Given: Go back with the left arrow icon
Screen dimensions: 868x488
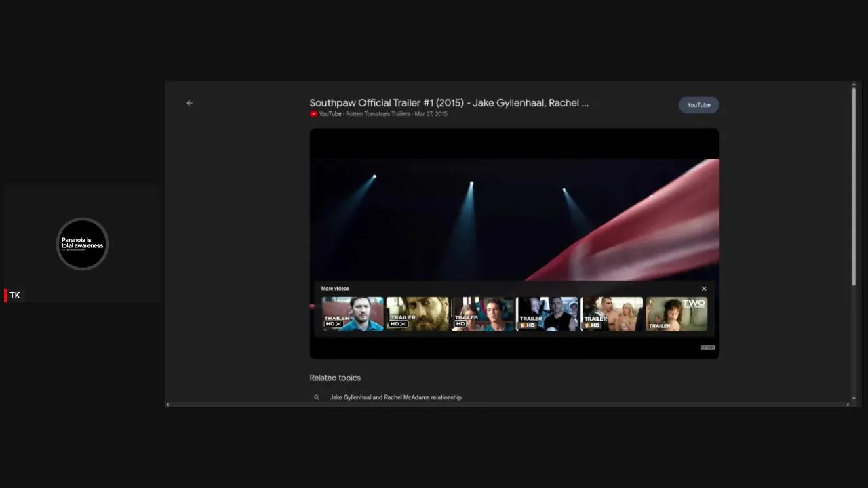Looking at the screenshot, I should (189, 103).
